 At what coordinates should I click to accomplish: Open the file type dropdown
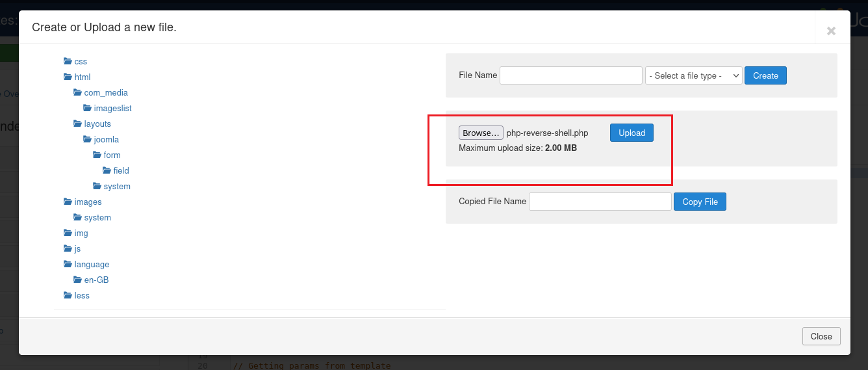pos(693,75)
